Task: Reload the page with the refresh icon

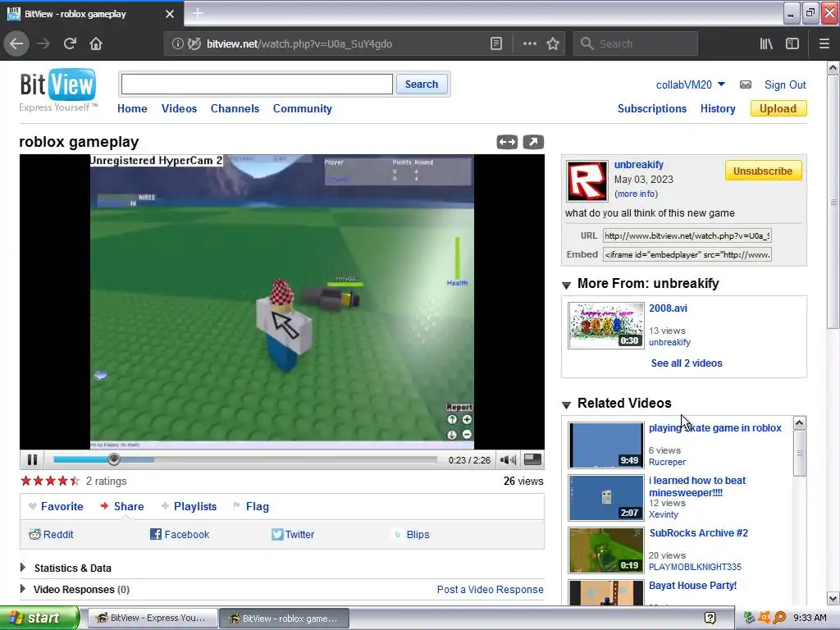Action: [70, 44]
